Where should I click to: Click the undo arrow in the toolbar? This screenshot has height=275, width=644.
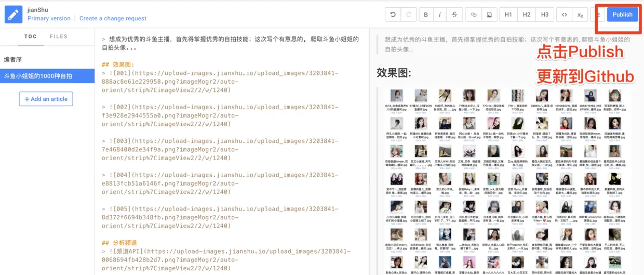393,15
